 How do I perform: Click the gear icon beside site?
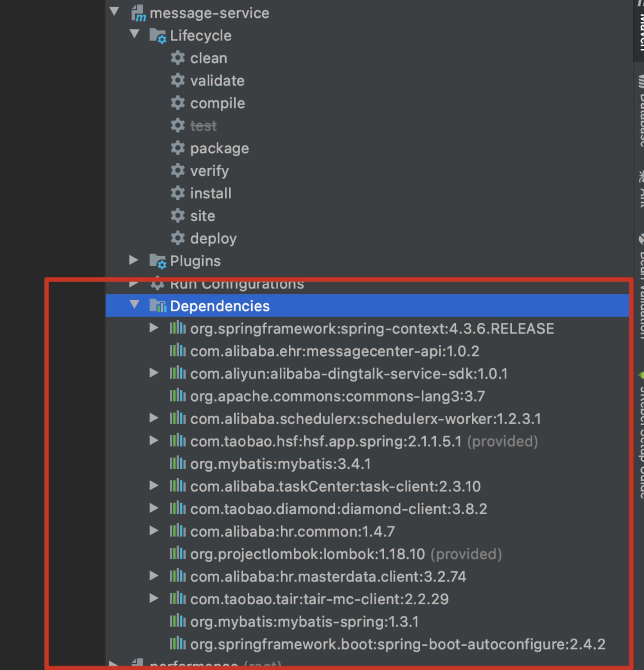click(178, 216)
